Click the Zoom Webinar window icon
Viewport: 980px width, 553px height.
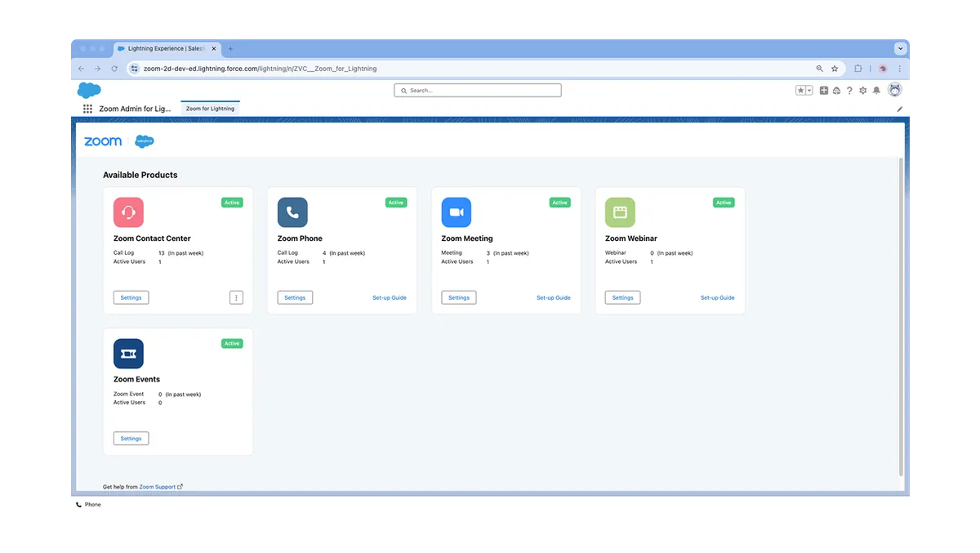620,212
